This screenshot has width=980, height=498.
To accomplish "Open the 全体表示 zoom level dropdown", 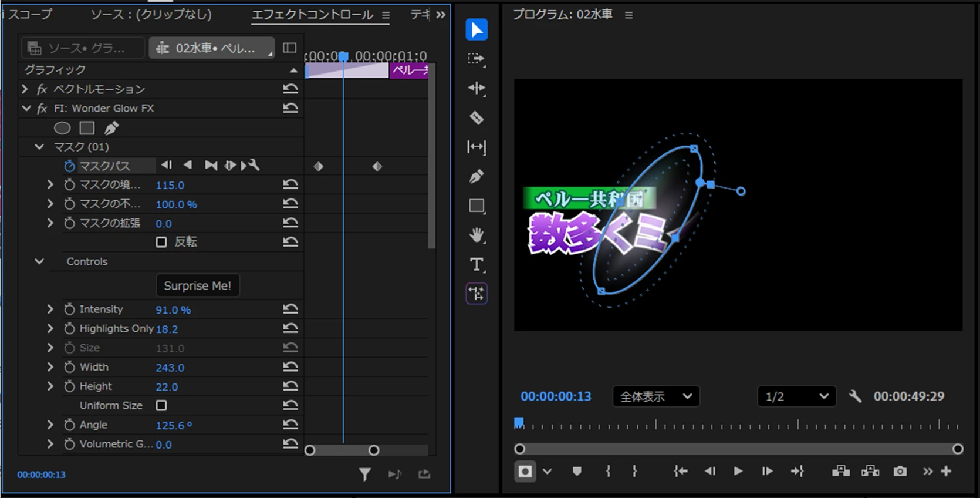I will pos(656,396).
